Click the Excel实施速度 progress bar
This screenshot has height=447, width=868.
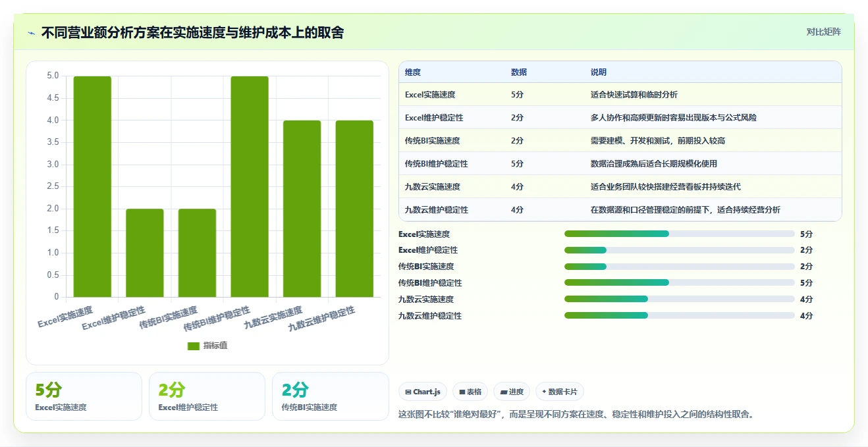[x=679, y=234]
